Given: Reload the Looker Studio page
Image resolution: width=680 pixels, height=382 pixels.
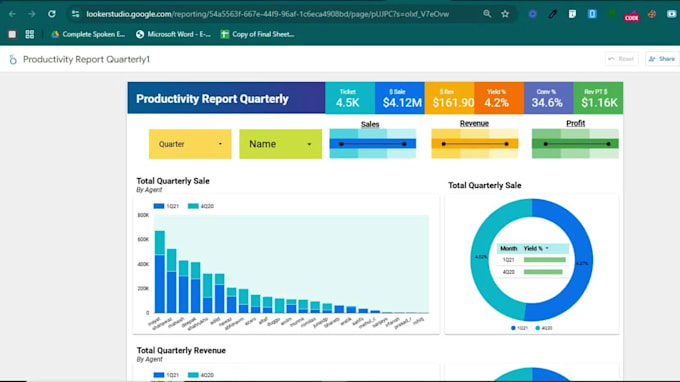Looking at the screenshot, I should [x=52, y=14].
